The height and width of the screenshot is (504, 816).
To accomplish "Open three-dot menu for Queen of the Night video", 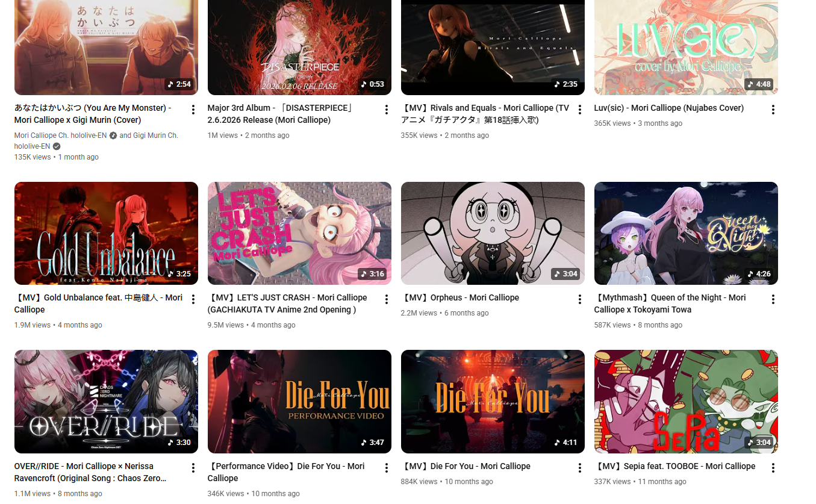I will click(773, 299).
